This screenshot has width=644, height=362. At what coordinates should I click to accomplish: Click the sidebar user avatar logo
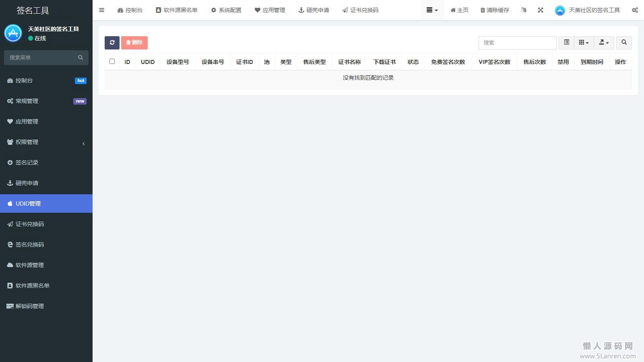13,33
